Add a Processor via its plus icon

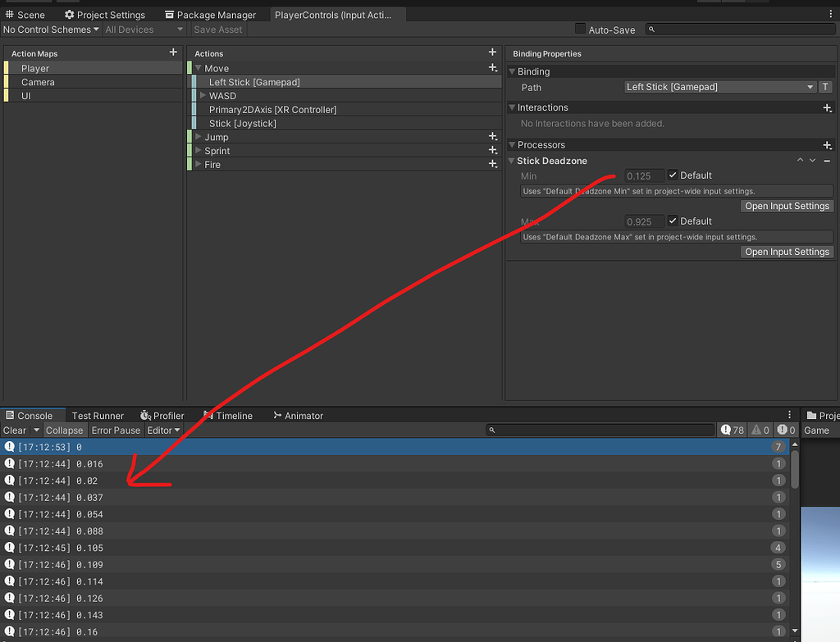(827, 144)
